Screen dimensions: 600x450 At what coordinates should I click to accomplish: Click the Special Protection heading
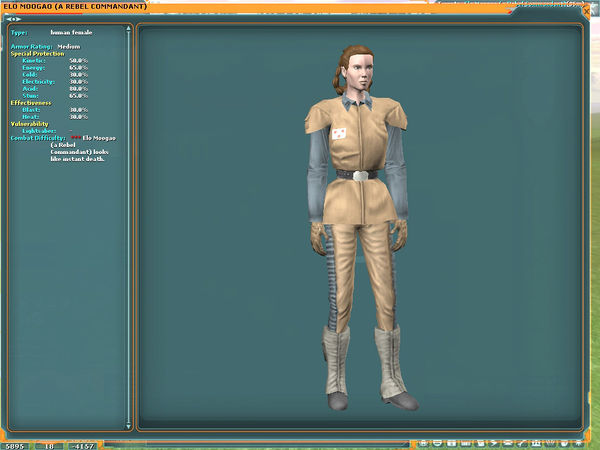coord(37,53)
